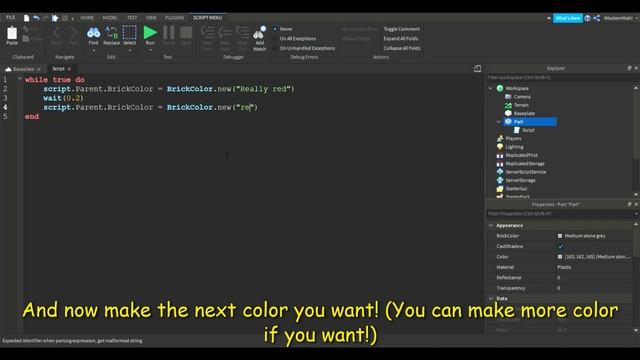Select Baseplate in the Explorer
Screen dimensions: 640x360
point(524,113)
